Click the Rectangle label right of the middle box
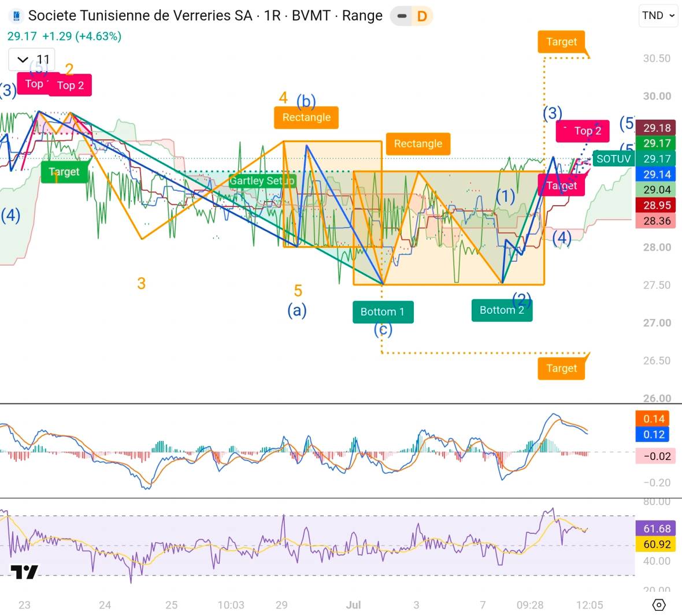The width and height of the screenshot is (682, 616). tap(418, 144)
